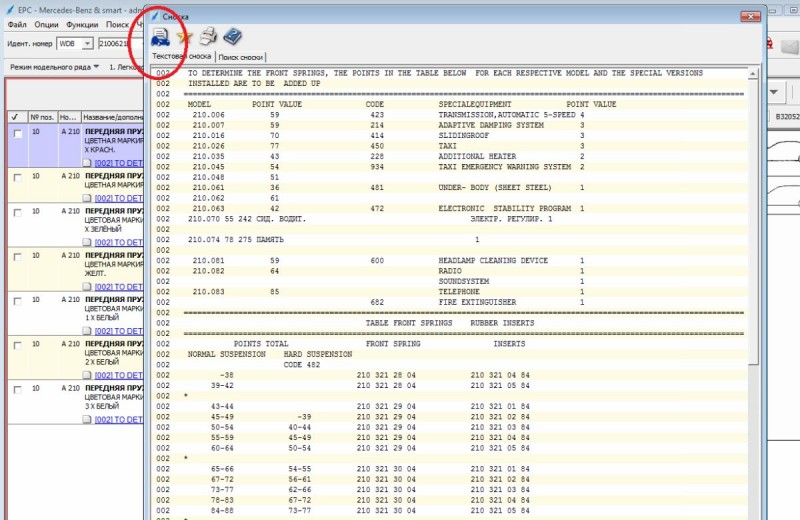The width and height of the screenshot is (800, 520).
Task: Click the page icon in the Х ЗЕЛЁНЫЙ row
Action: [x=87, y=242]
